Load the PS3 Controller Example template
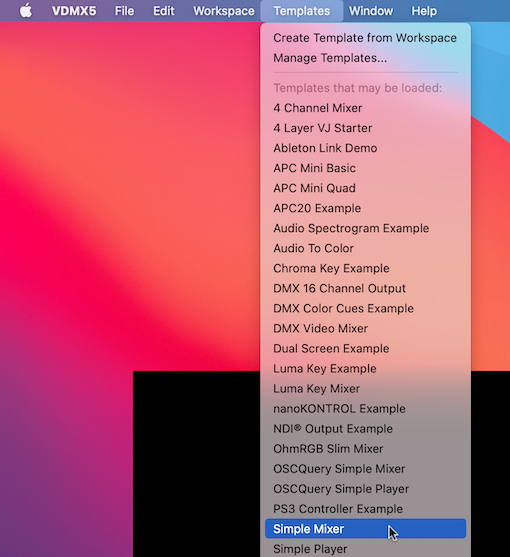Screen dimensions: 510x557 pos(365,509)
